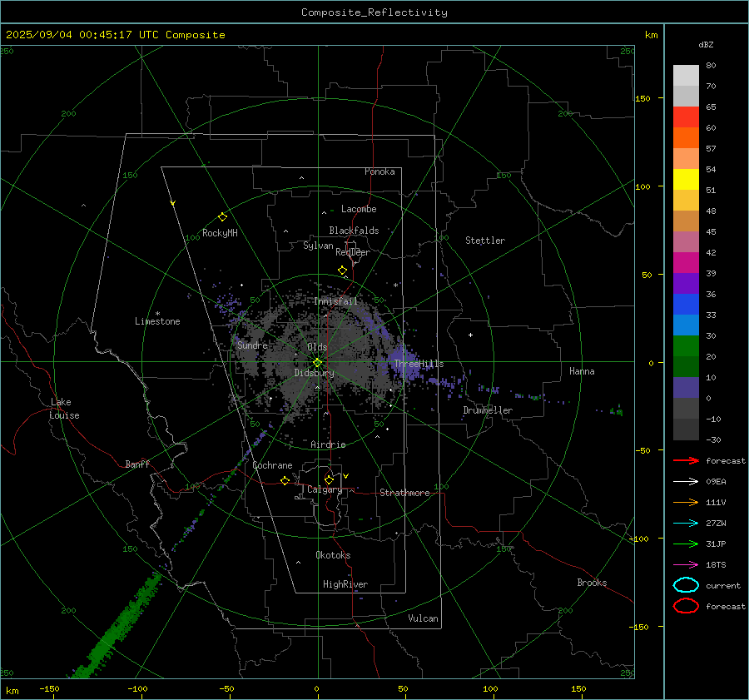Click the asterisk marker above Limestone
Viewport: 749px width, 700px height.
click(x=157, y=314)
